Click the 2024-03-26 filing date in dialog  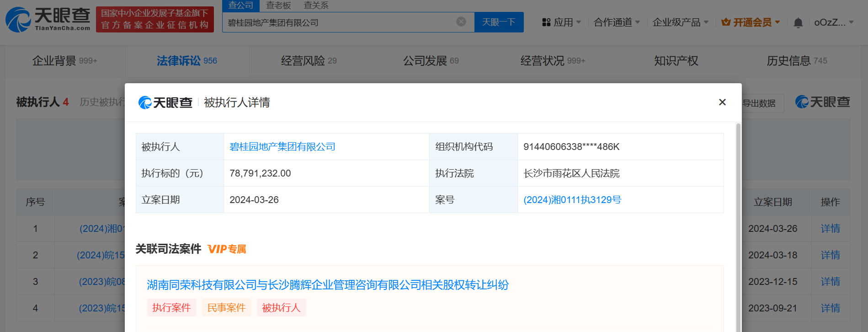point(254,200)
